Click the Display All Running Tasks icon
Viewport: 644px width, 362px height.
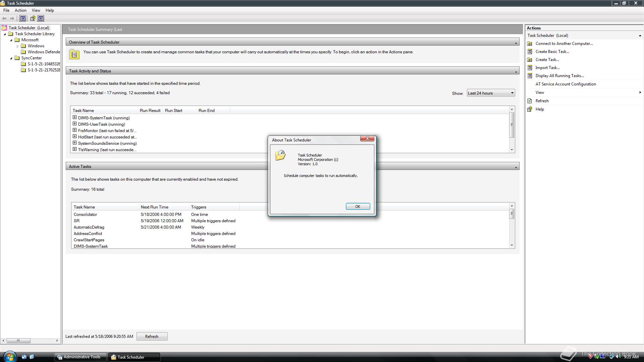coord(530,76)
